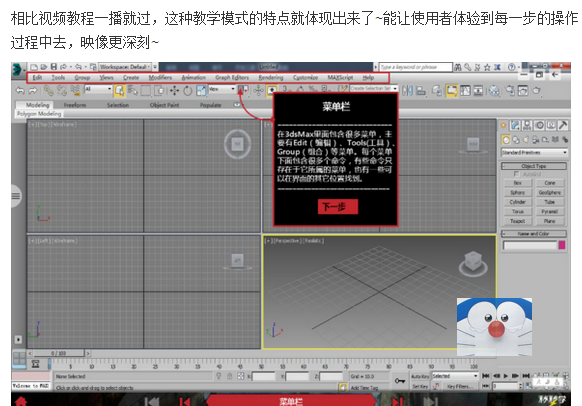Click the Perspective viewport ViewCube
This screenshot has height=406, width=582.
point(473,263)
